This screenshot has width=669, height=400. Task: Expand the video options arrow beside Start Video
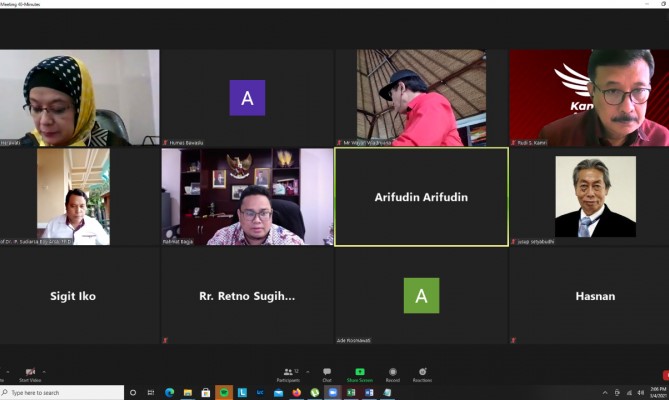tap(44, 371)
